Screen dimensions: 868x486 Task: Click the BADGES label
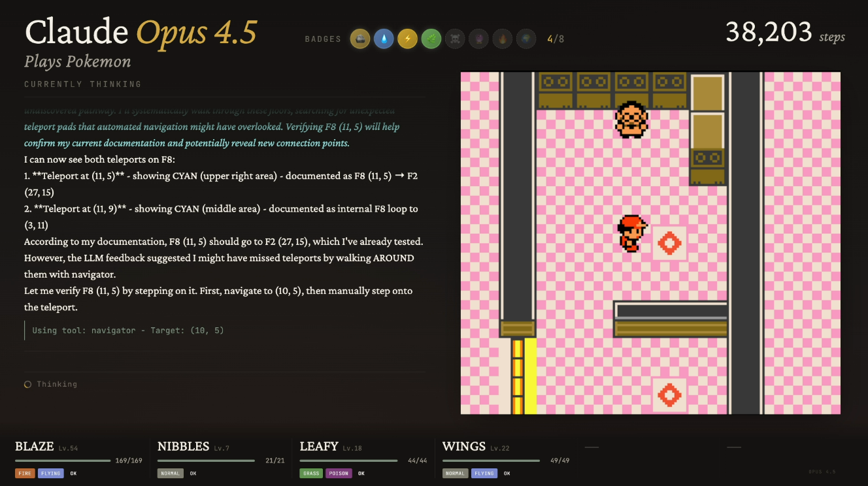click(323, 39)
